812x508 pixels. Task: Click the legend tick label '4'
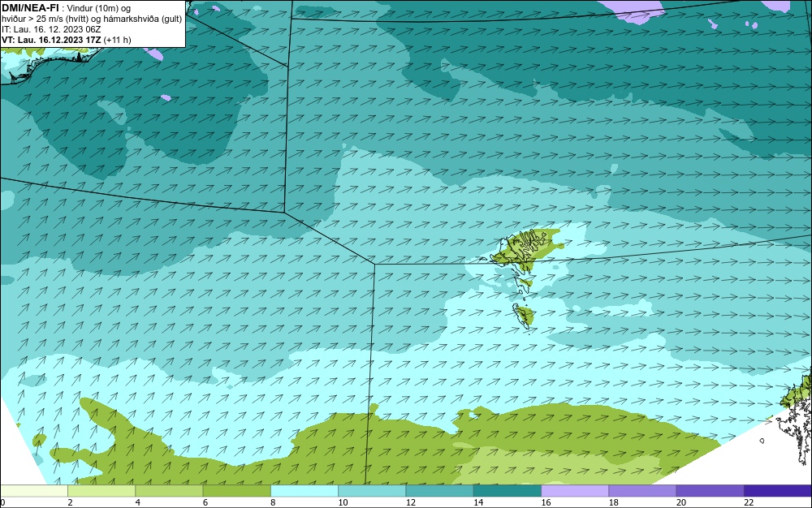click(137, 502)
